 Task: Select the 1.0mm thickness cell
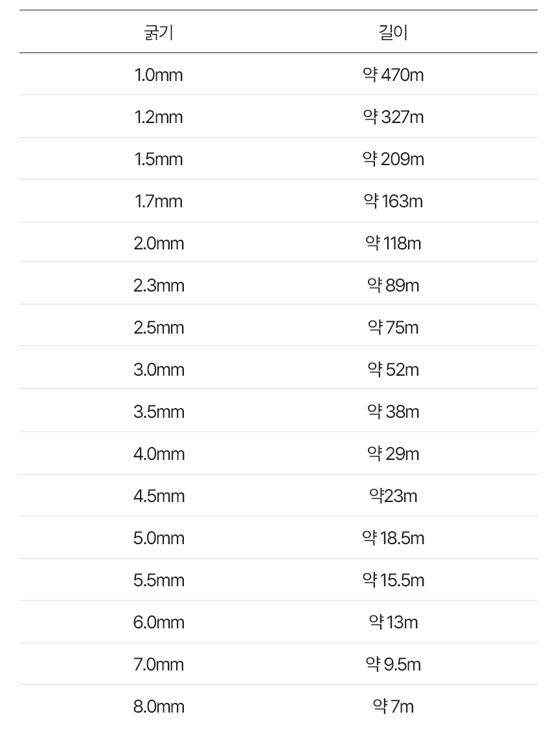[x=159, y=75]
